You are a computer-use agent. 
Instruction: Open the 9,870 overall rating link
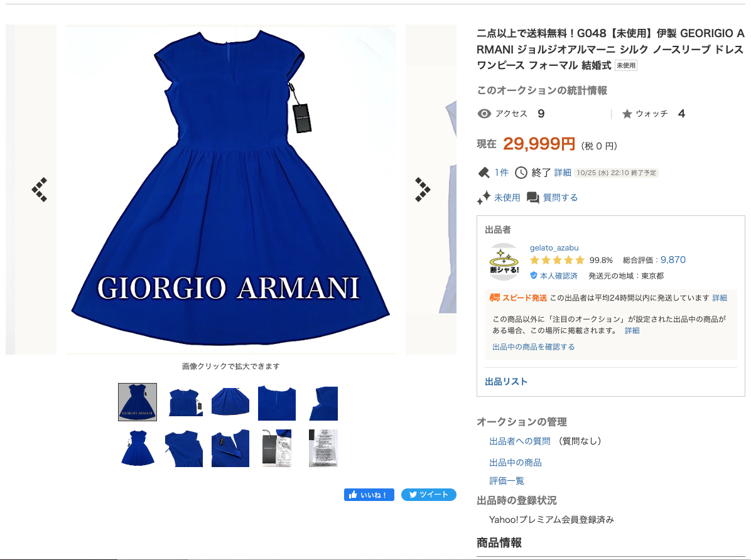click(x=673, y=260)
